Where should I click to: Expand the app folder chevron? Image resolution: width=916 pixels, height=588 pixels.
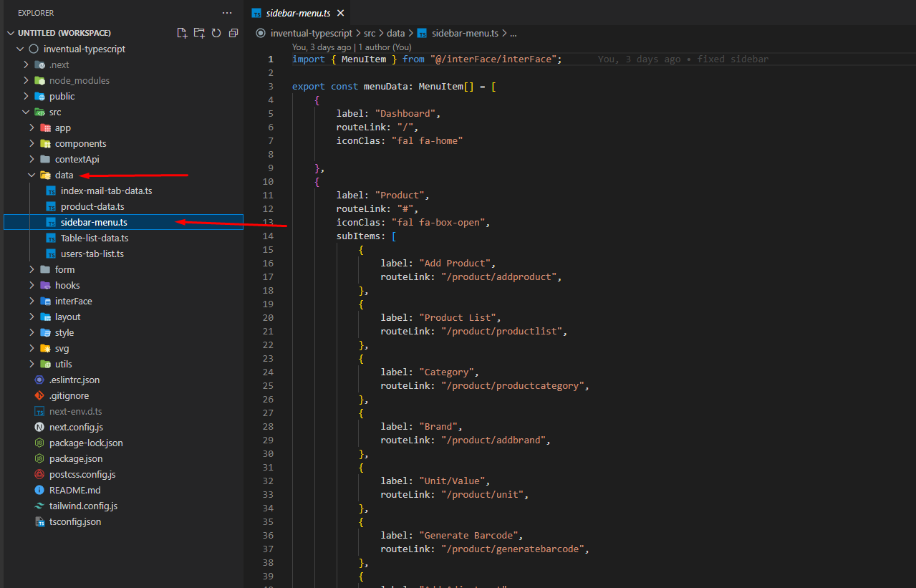point(32,127)
